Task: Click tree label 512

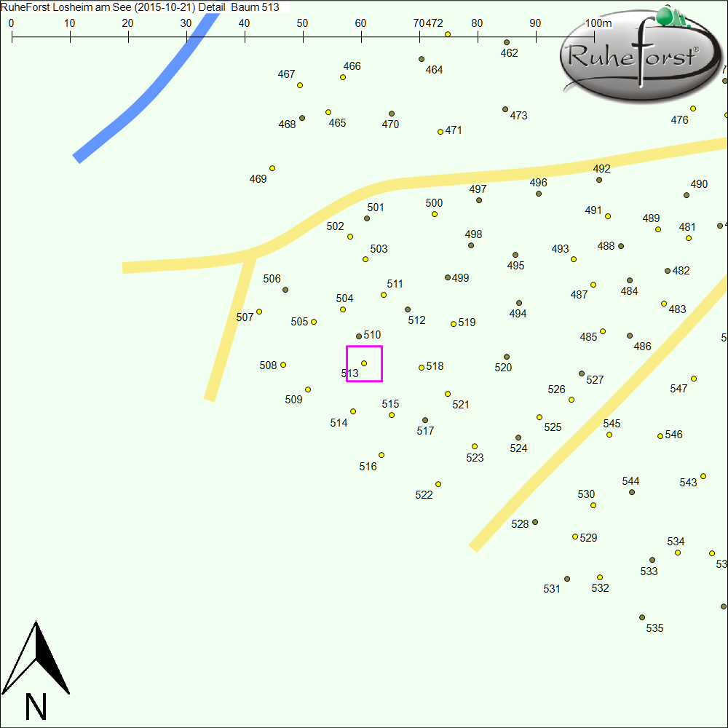Action: tap(416, 320)
